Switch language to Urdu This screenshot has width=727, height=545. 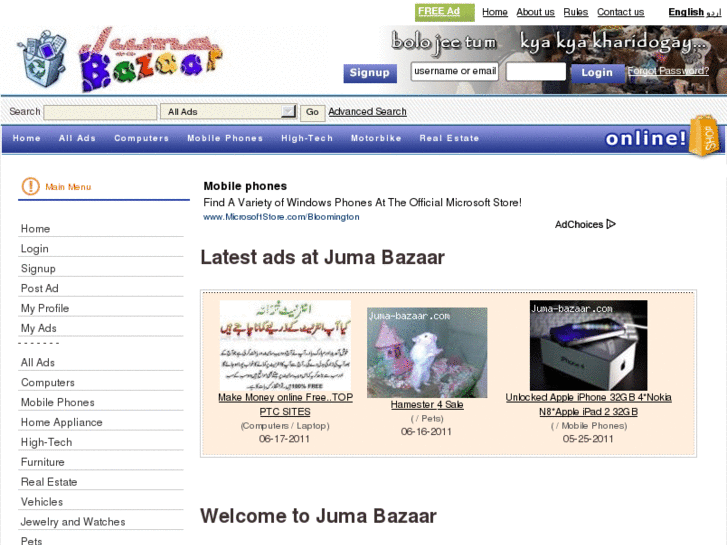point(713,13)
